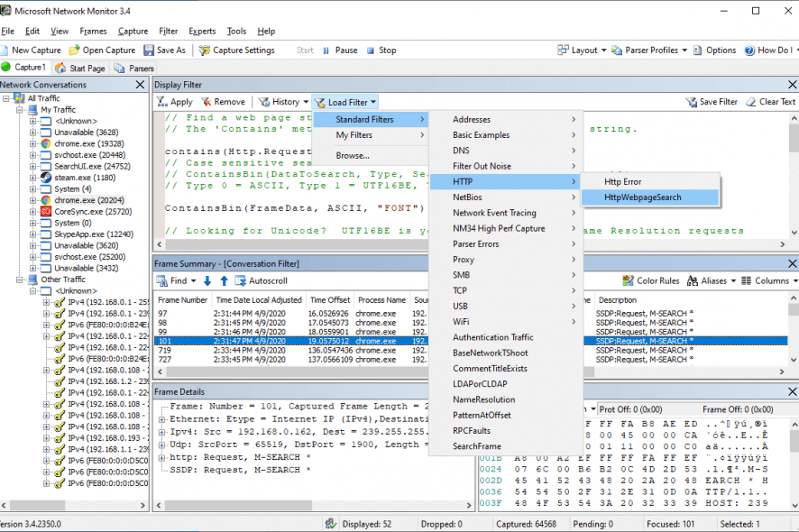Open the Options dialog
799x532 pixels.
pos(714,50)
